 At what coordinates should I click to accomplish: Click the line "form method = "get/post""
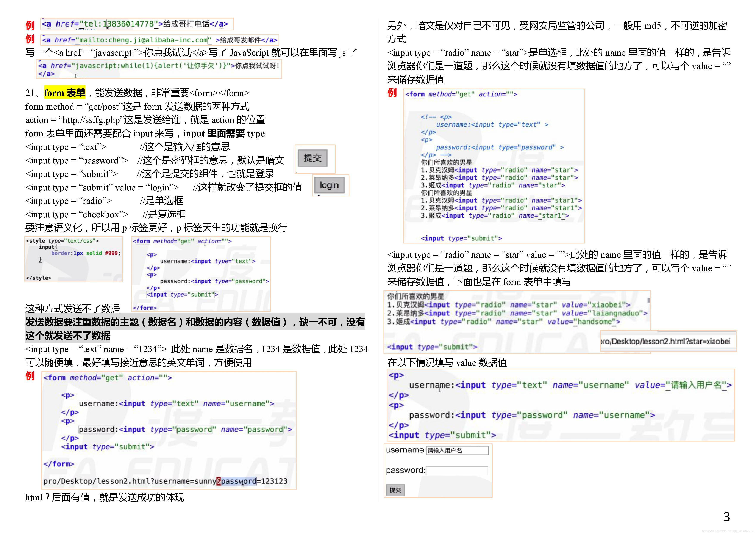pos(137,106)
